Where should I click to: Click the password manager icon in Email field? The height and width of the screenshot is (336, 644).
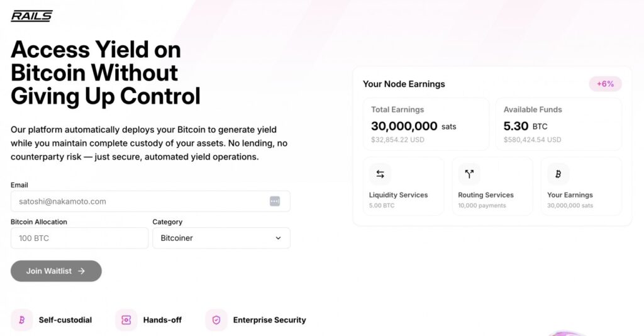point(275,201)
